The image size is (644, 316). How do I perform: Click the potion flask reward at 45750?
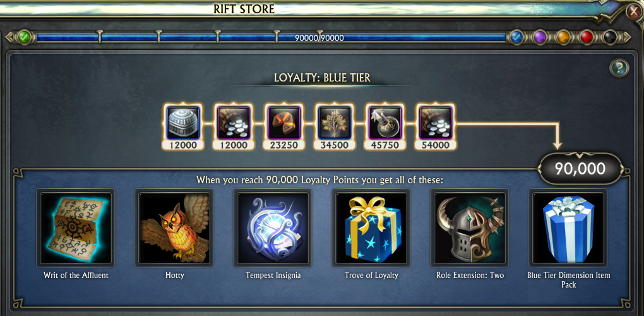point(385,122)
